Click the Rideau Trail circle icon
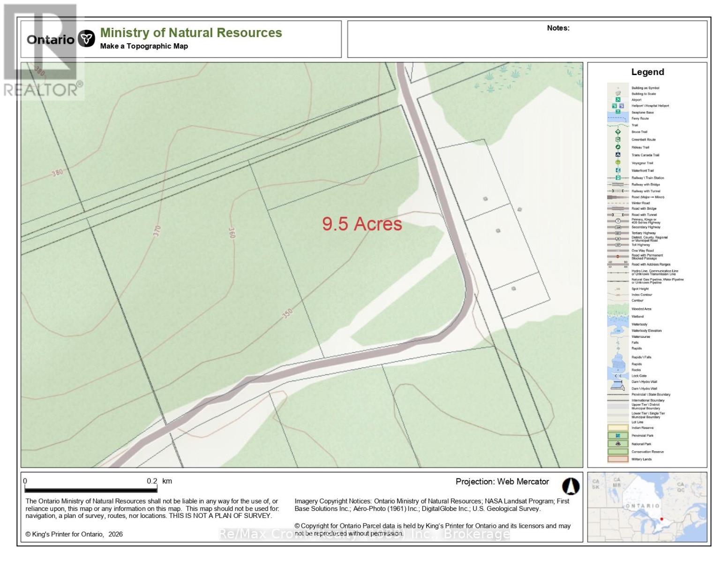 (618, 147)
